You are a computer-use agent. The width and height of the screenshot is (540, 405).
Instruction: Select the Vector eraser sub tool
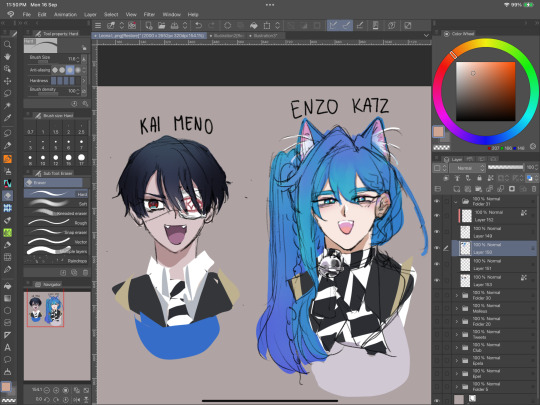(x=56, y=241)
